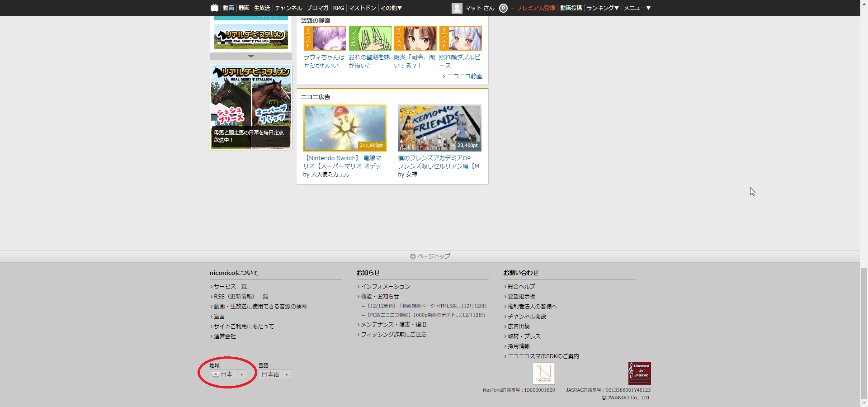Switch to the 動画 section

coord(228,8)
